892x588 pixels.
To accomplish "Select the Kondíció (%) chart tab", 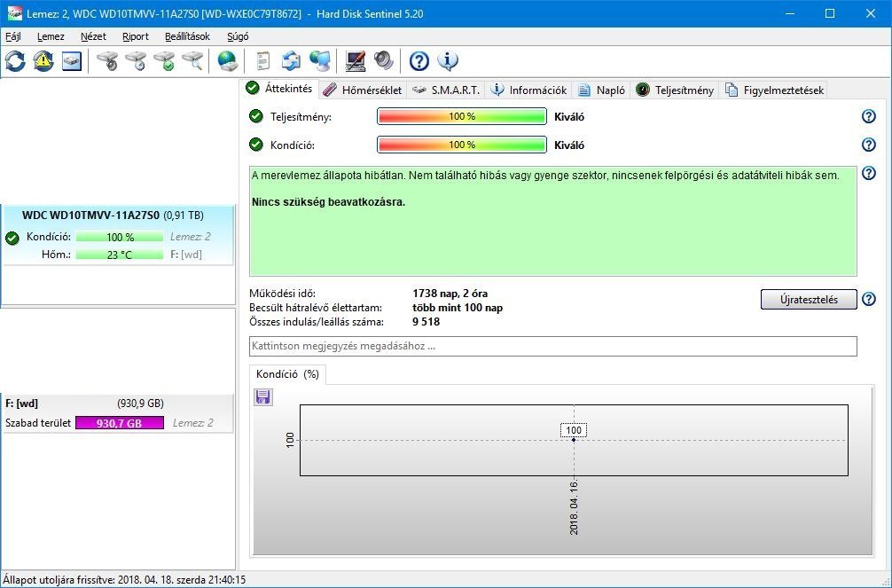I will click(287, 374).
